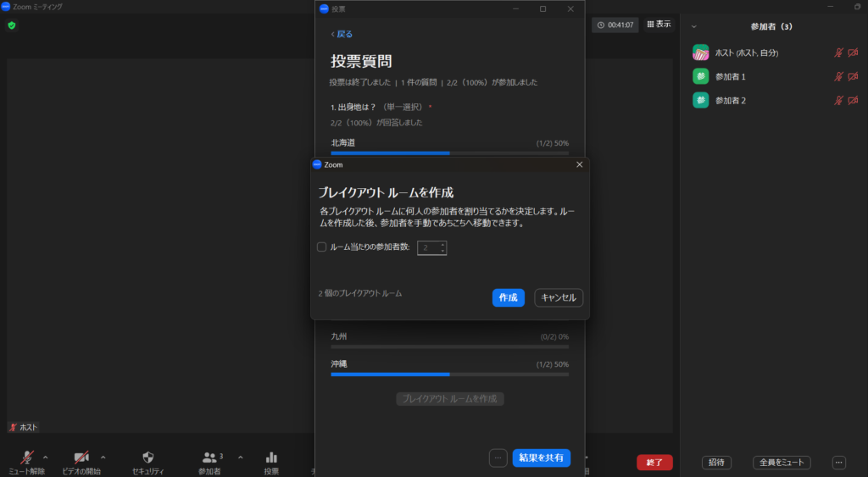Click the green encryption shield icon
This screenshot has width=868, height=477.
point(12,25)
